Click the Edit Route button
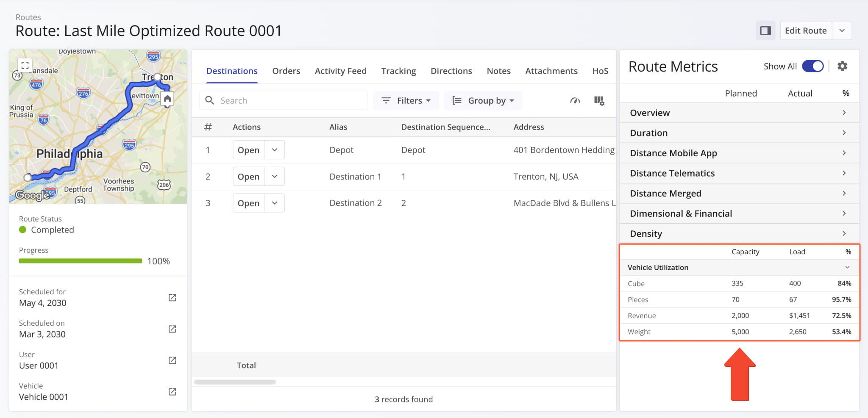Viewport: 868px width, 418px height. coord(806,30)
